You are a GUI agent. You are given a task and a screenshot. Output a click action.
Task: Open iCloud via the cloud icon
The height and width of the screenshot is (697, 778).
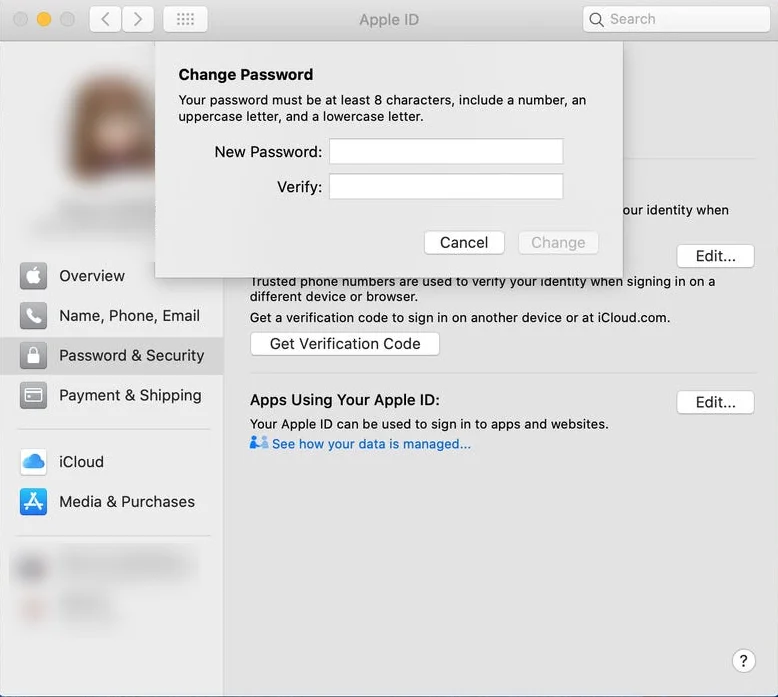(x=33, y=462)
